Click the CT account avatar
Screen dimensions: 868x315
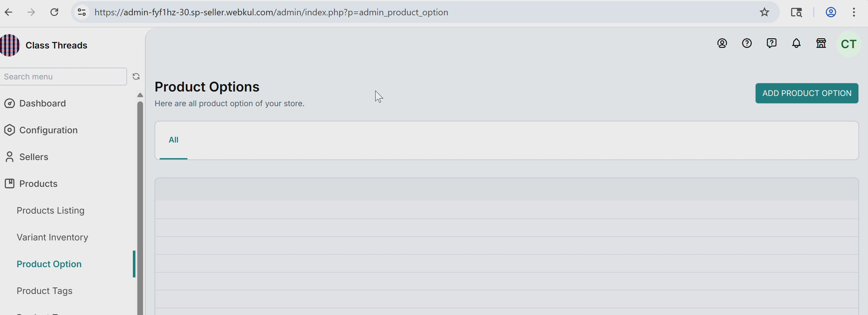(848, 44)
